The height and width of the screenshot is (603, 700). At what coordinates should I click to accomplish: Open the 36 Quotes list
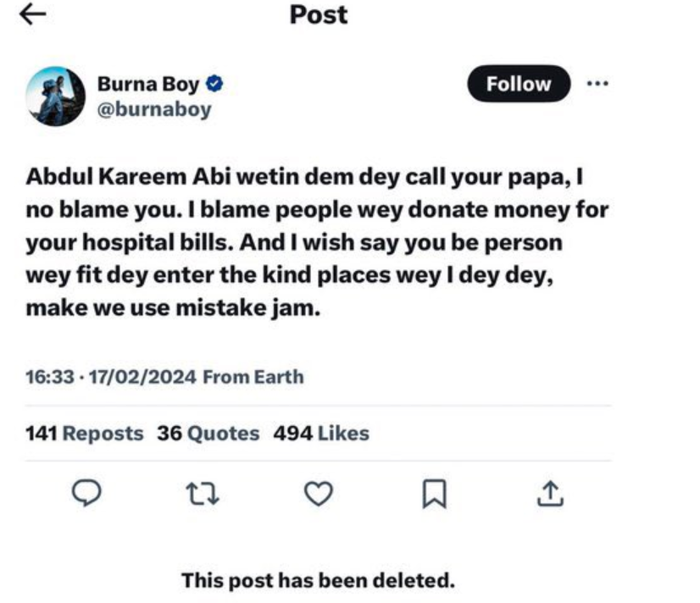[206, 433]
